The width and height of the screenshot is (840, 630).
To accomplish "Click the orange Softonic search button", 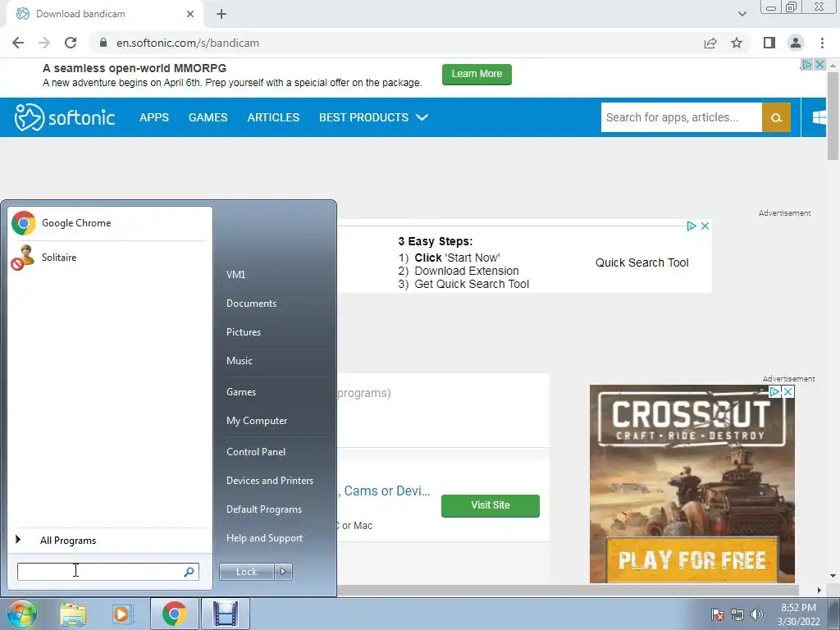I will 776,117.
